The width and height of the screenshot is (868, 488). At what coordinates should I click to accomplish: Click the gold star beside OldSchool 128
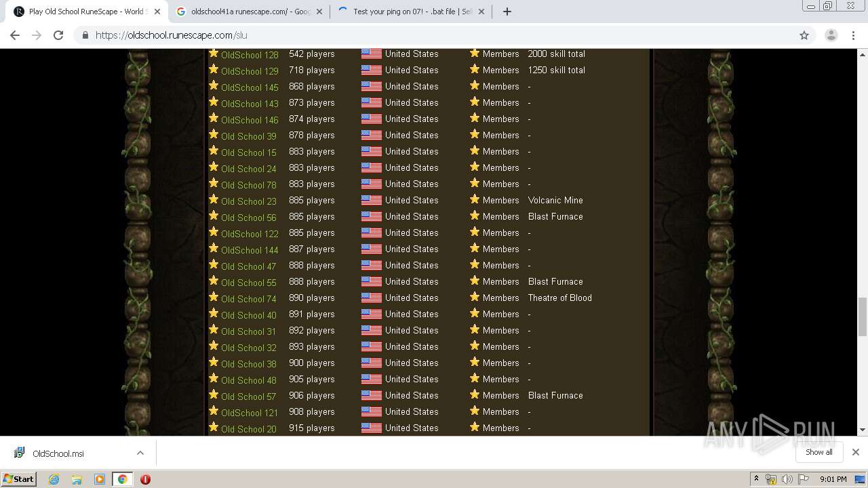click(214, 53)
